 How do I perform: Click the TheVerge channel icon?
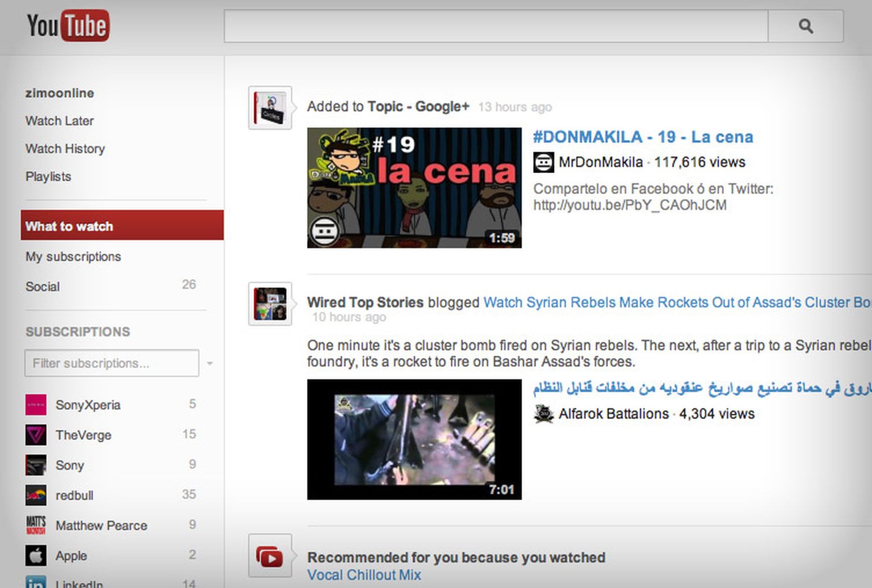tap(36, 435)
